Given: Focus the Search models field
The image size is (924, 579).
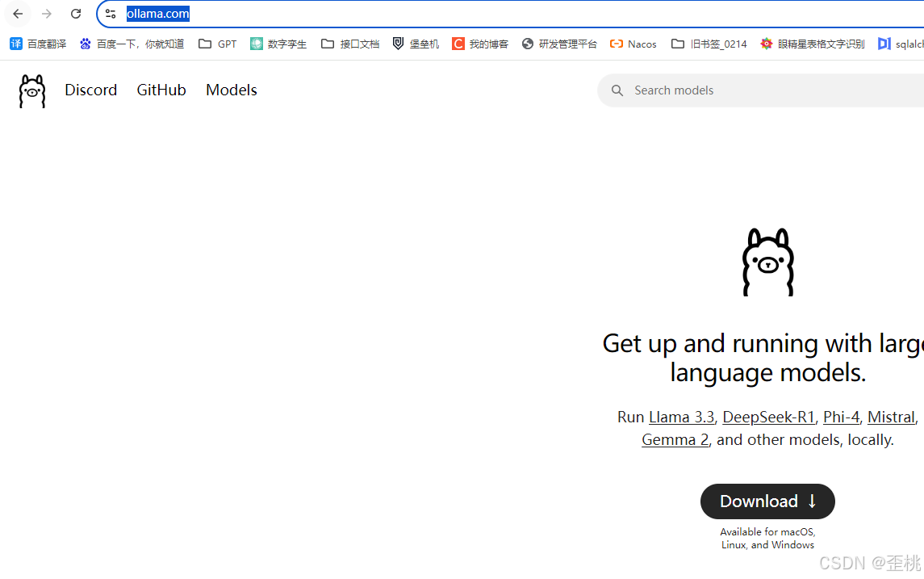Looking at the screenshot, I should click(761, 90).
